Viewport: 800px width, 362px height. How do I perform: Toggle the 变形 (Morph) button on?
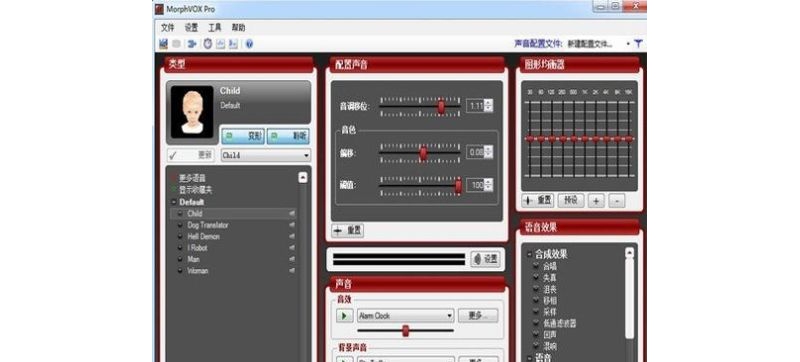pos(243,137)
